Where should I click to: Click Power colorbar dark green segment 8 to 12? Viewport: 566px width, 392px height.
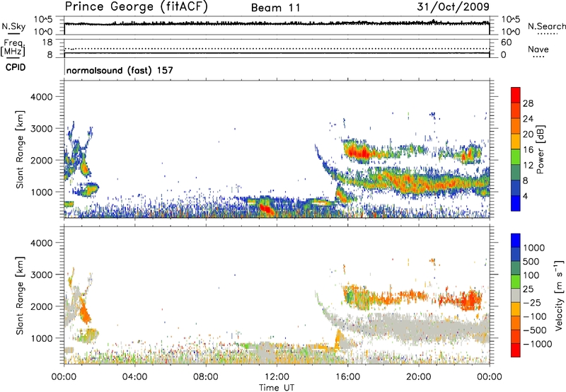coord(516,173)
